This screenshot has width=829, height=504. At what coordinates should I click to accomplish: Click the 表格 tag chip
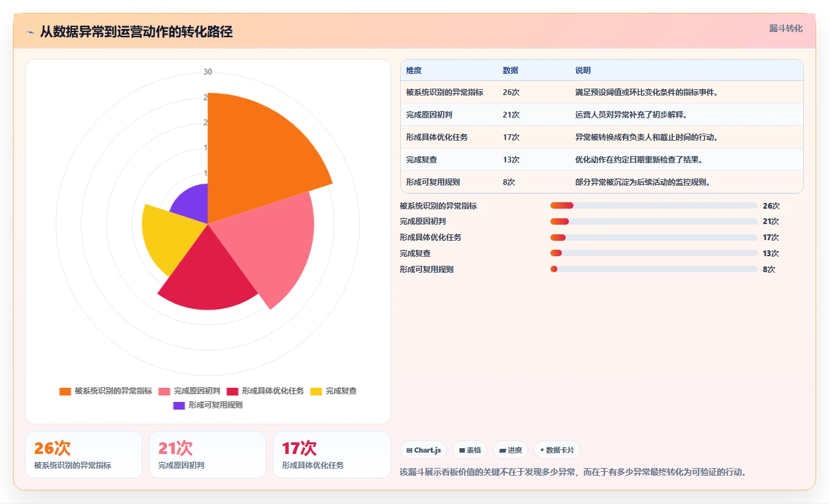(470, 450)
